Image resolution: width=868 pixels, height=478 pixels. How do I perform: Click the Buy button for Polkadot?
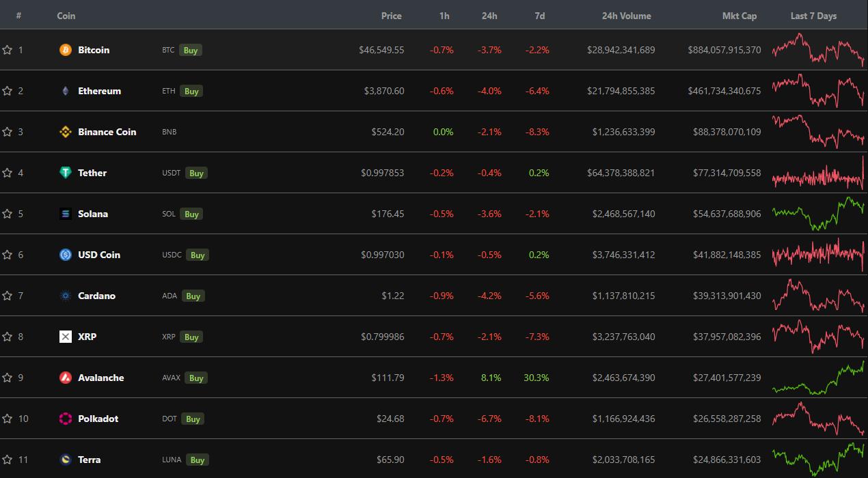(193, 419)
